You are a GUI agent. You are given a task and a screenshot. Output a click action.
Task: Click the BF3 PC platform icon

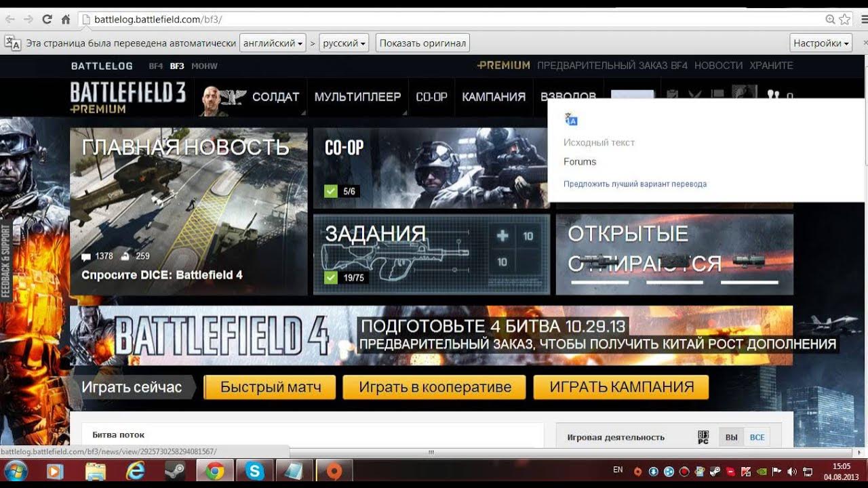[703, 437]
